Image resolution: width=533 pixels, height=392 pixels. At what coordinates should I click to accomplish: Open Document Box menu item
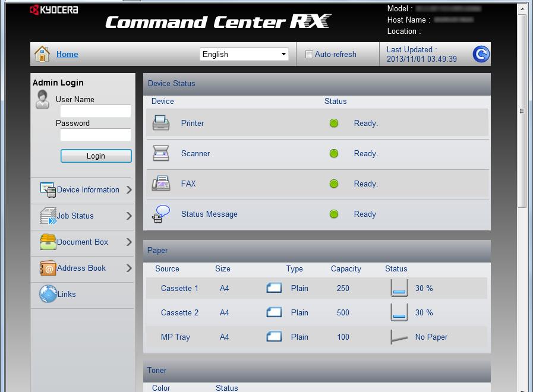[82, 242]
